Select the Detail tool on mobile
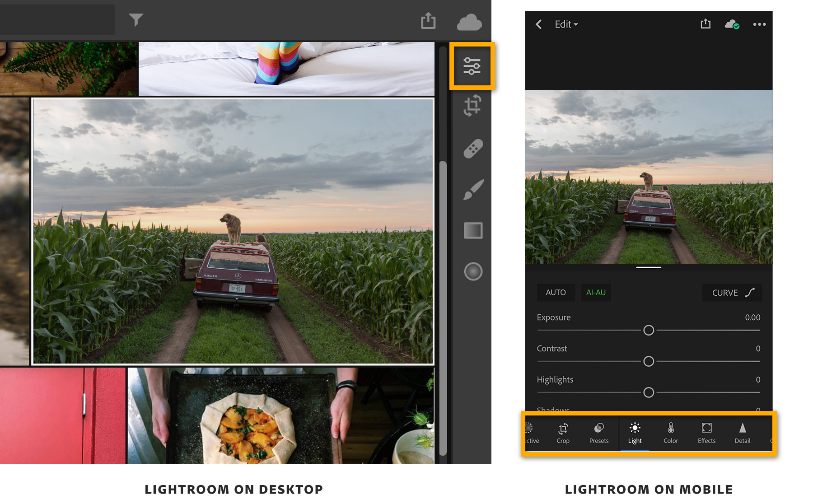 (742, 433)
